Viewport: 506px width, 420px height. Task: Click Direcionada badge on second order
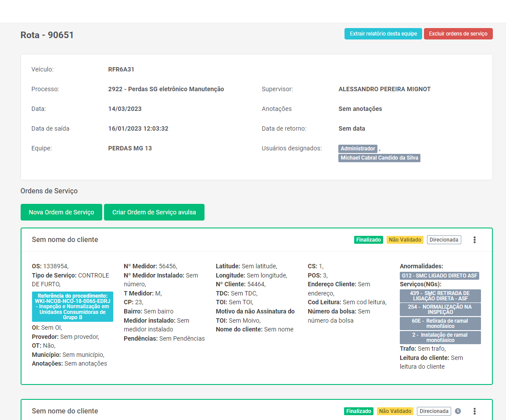pyautogui.click(x=434, y=411)
